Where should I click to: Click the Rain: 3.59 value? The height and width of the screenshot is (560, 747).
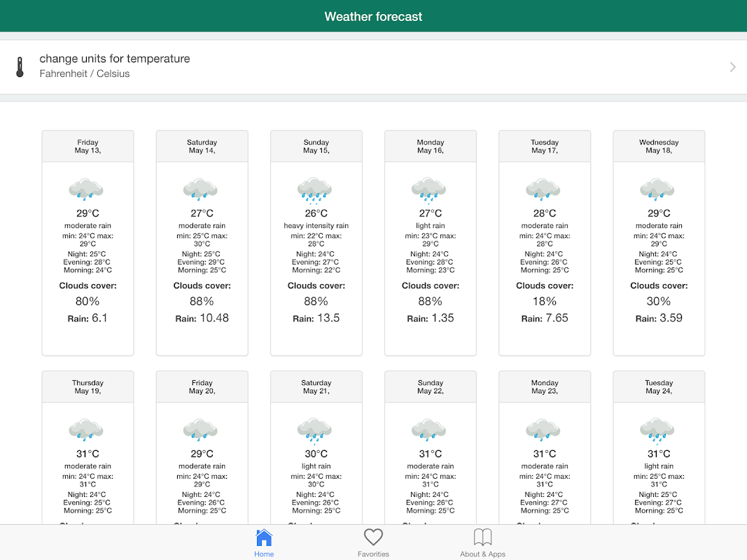pos(659,318)
